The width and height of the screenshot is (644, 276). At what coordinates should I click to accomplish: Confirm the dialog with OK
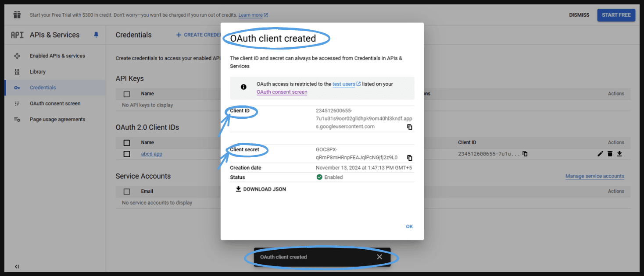[409, 226]
